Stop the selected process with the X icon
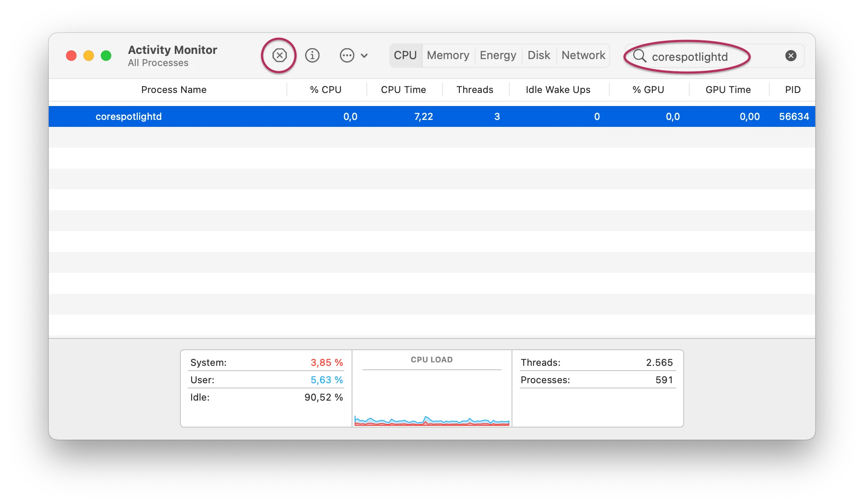This screenshot has height=504, width=864. pyautogui.click(x=279, y=55)
